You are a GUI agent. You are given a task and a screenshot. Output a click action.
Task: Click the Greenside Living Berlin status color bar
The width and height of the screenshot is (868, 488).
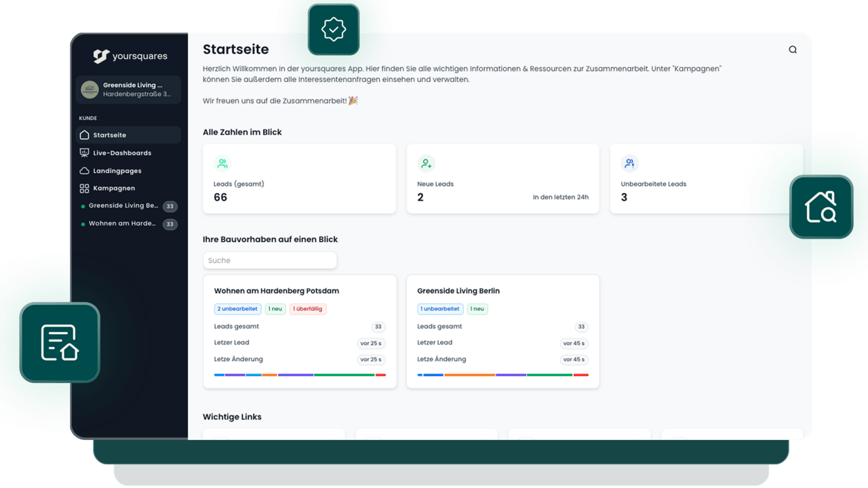click(502, 375)
